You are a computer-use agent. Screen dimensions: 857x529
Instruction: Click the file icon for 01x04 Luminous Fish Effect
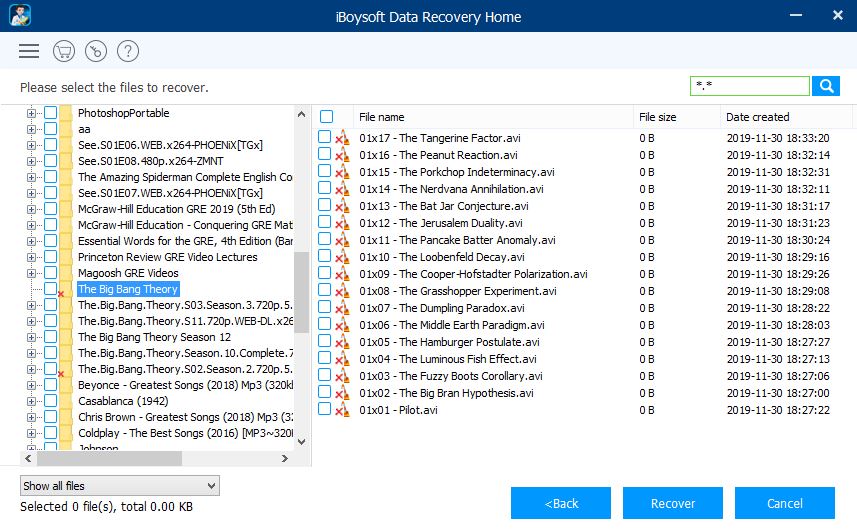343,359
